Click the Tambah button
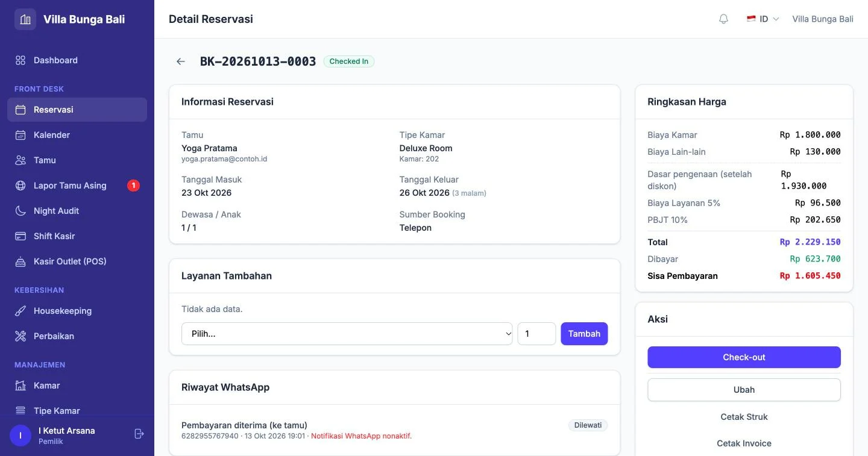 (584, 334)
